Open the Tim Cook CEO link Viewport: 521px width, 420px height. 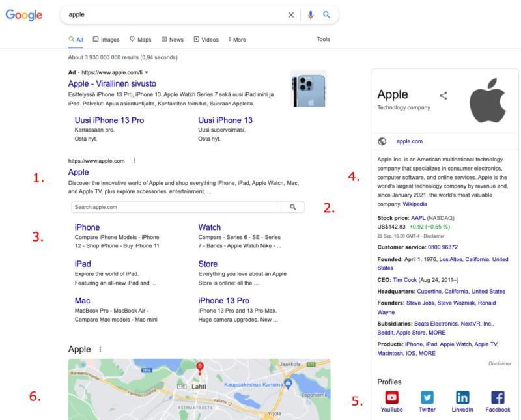click(x=404, y=280)
